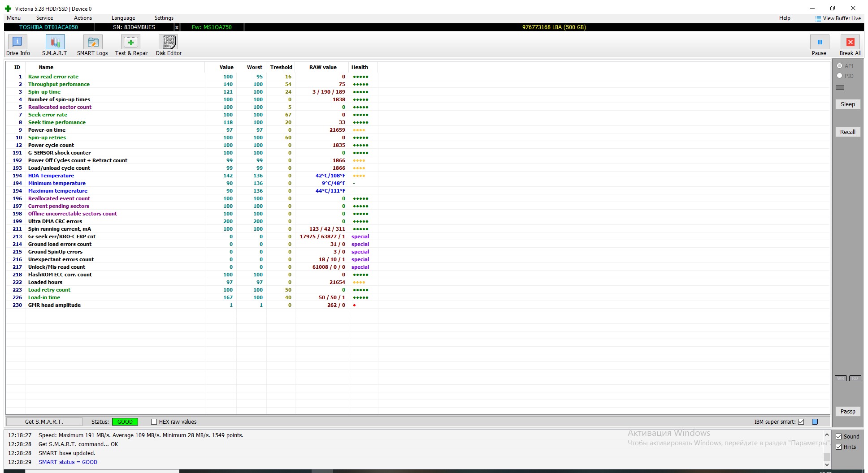Click the Get S.M.A.R.T. button
Viewport: 868px width, 473px height.
tap(44, 422)
